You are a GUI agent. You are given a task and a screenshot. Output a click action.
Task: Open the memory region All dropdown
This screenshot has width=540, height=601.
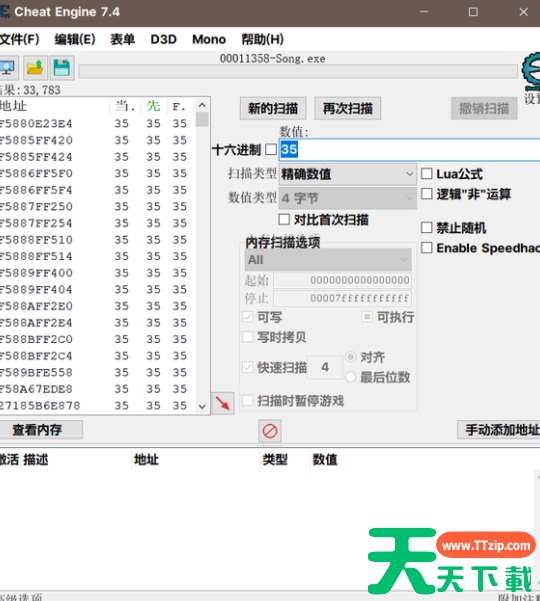(328, 260)
